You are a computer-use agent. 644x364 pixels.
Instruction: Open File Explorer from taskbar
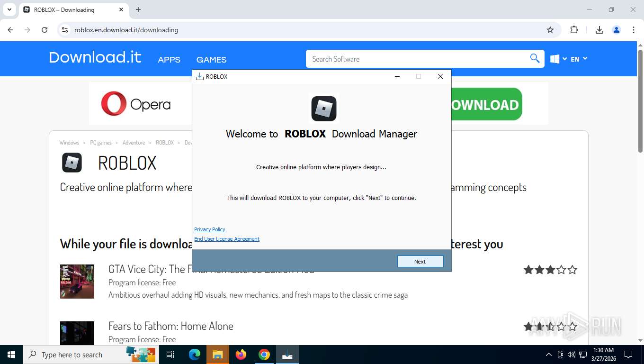coord(217,355)
